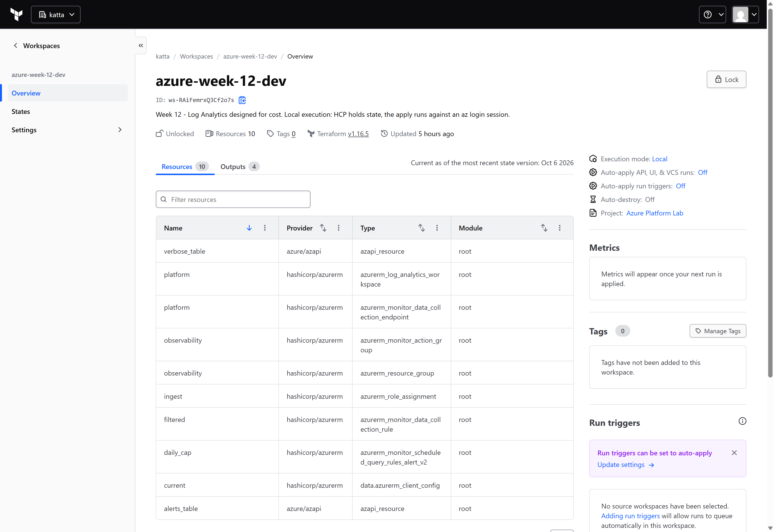Sort the table by Type
The image size is (774, 532).
click(421, 228)
